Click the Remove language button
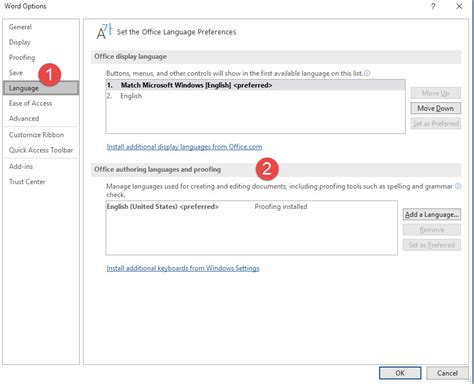This screenshot has height=384, width=474. point(432,230)
